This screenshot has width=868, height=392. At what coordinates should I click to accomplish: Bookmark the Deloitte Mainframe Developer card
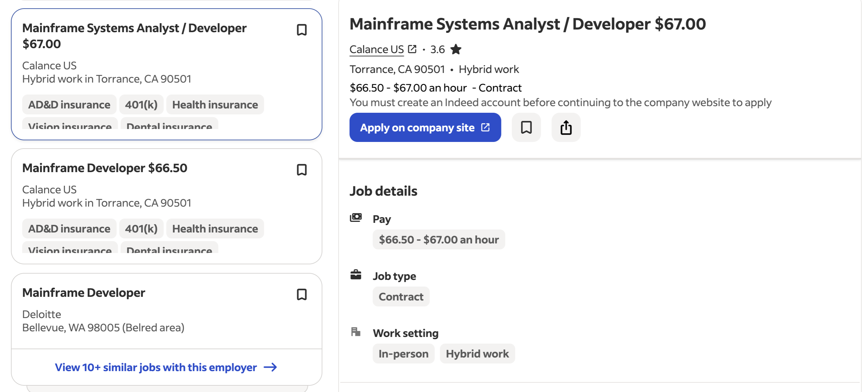[x=302, y=294]
